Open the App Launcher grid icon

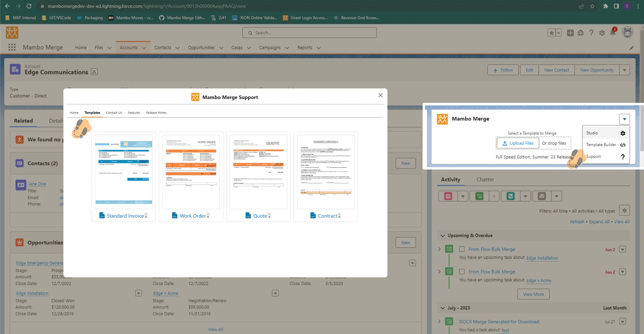[12, 48]
